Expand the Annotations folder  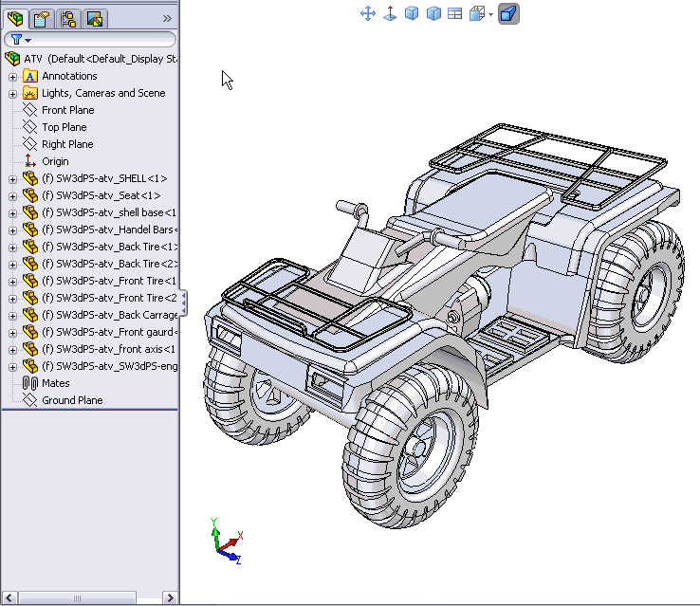coord(12,76)
